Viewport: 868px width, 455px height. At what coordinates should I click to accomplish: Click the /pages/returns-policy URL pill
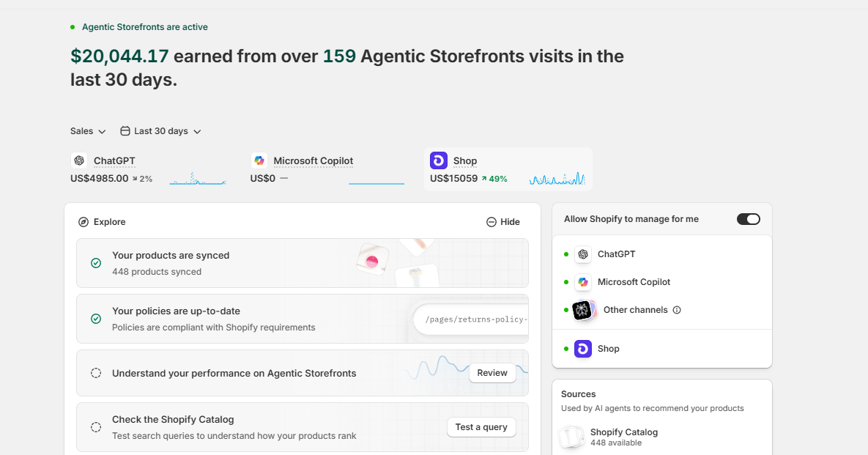(471, 319)
